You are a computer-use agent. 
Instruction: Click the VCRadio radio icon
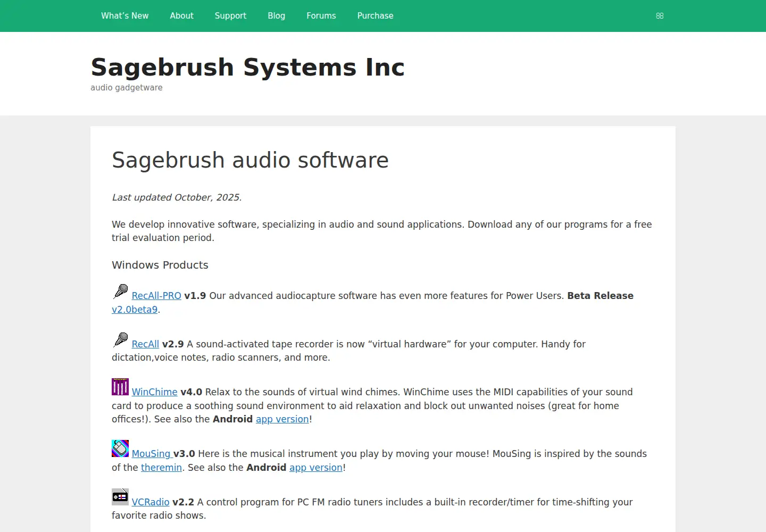pyautogui.click(x=120, y=497)
